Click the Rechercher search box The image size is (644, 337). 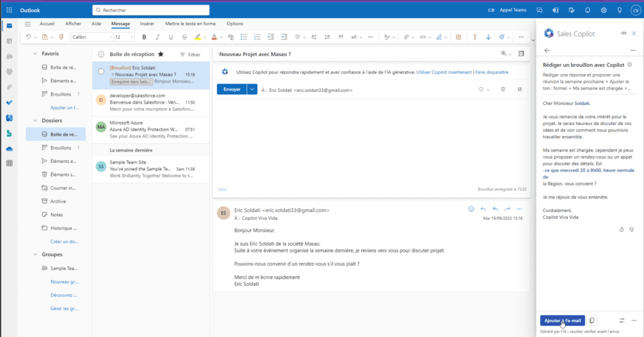(x=151, y=10)
